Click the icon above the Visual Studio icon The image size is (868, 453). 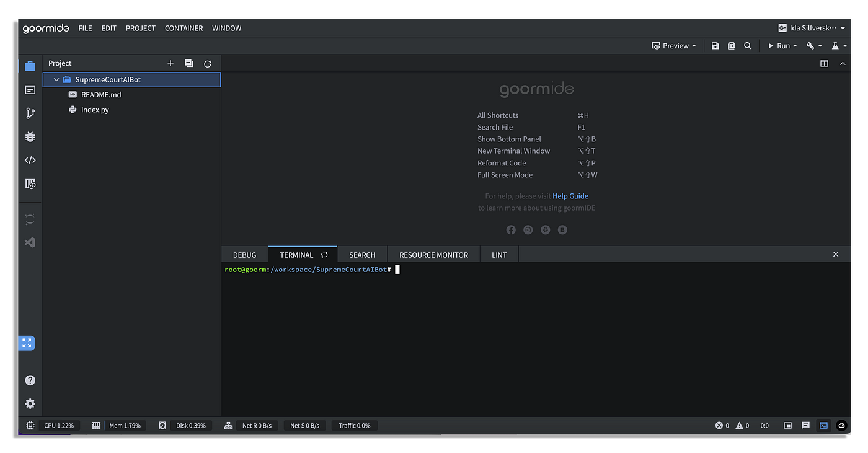[x=30, y=219]
